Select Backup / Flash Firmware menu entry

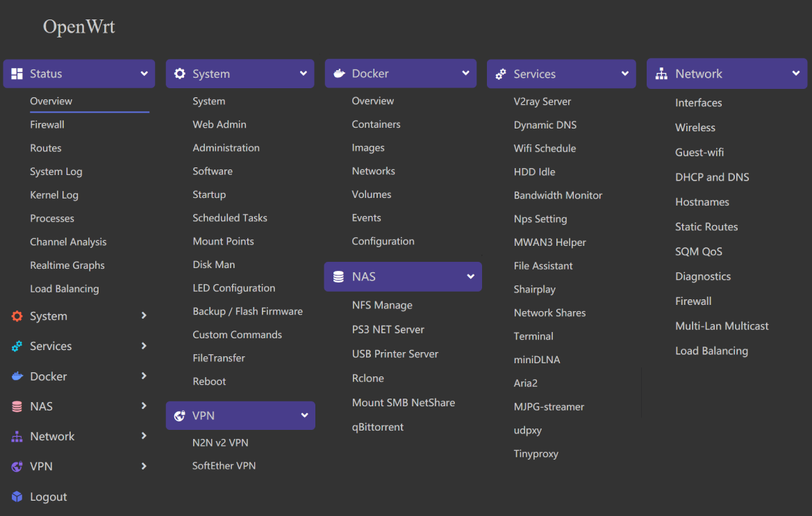click(247, 311)
